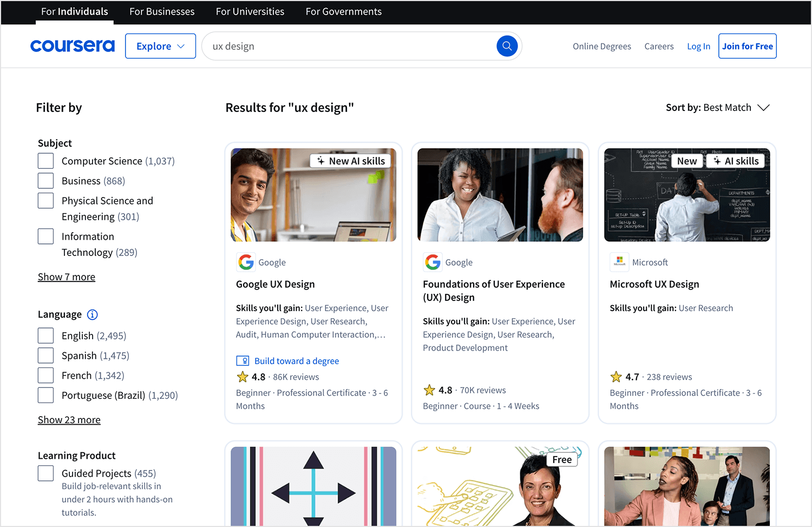Expand Show 23 more languages
The image size is (812, 527).
coord(69,420)
